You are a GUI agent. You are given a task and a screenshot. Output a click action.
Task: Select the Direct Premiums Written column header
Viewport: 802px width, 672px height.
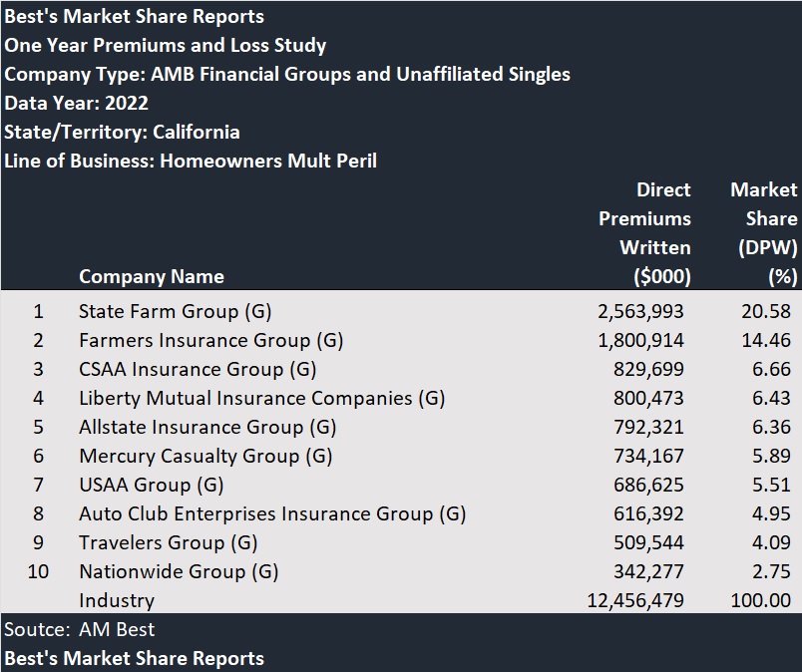645,232
